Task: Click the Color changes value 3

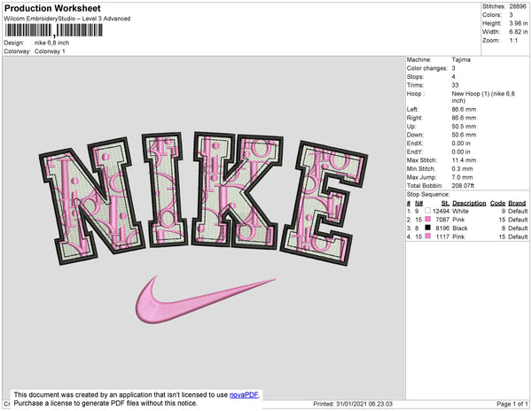Action: click(x=453, y=68)
